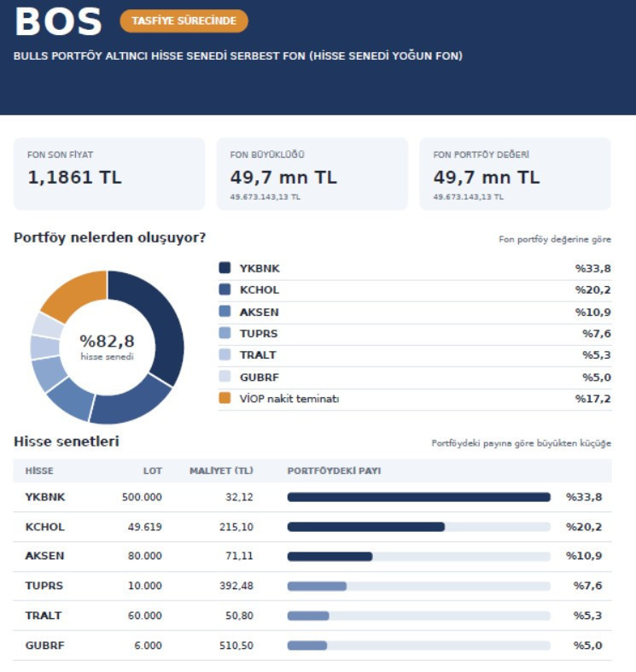Click the 49.619 lot value

pos(145,527)
